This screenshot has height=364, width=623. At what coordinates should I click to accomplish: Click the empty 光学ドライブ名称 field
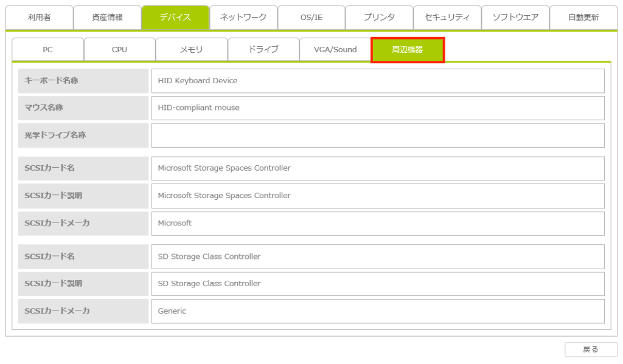(x=378, y=136)
